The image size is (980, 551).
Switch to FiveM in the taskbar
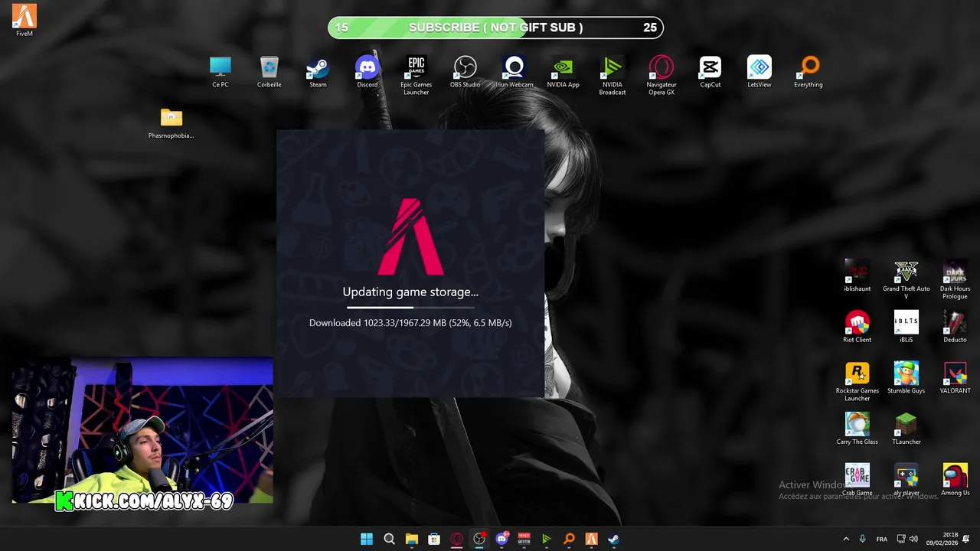pyautogui.click(x=591, y=539)
